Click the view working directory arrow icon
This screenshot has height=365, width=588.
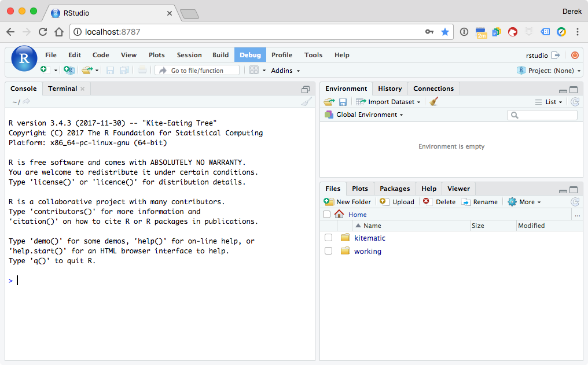point(26,102)
